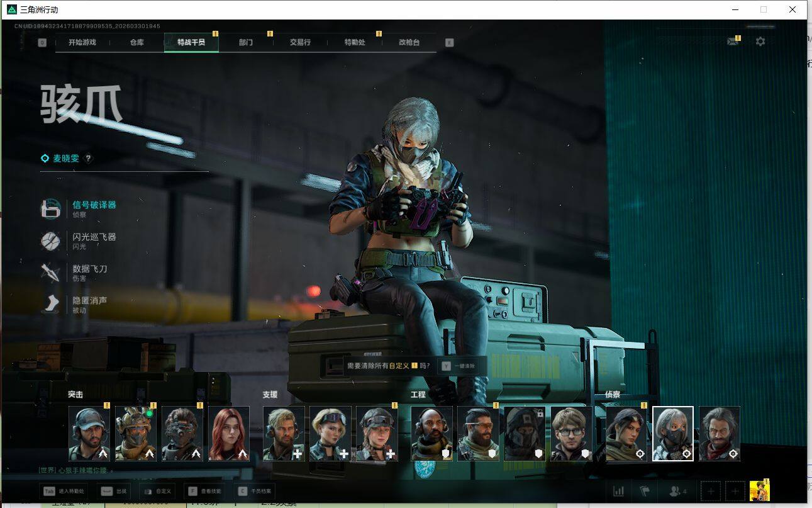Click the operator real name 麦晓雯
The width and height of the screenshot is (812, 508).
pyautogui.click(x=66, y=159)
